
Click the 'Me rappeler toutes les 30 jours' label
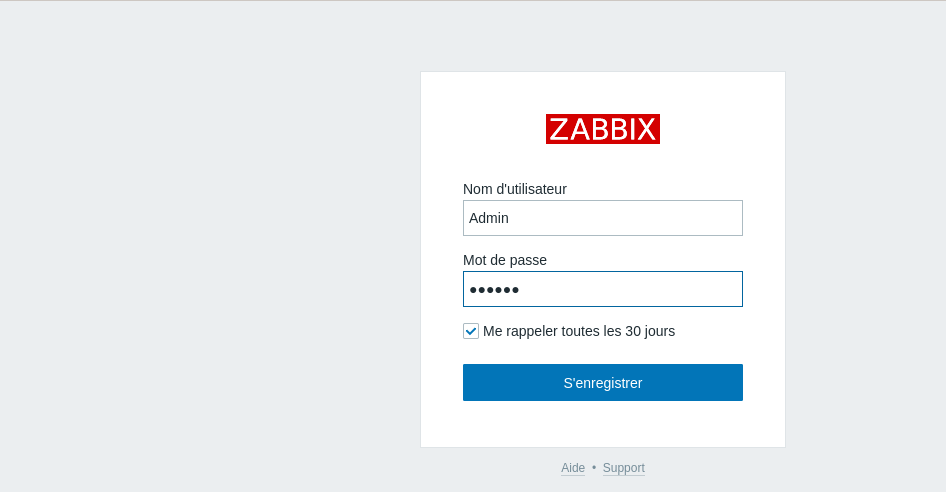pyautogui.click(x=578, y=331)
